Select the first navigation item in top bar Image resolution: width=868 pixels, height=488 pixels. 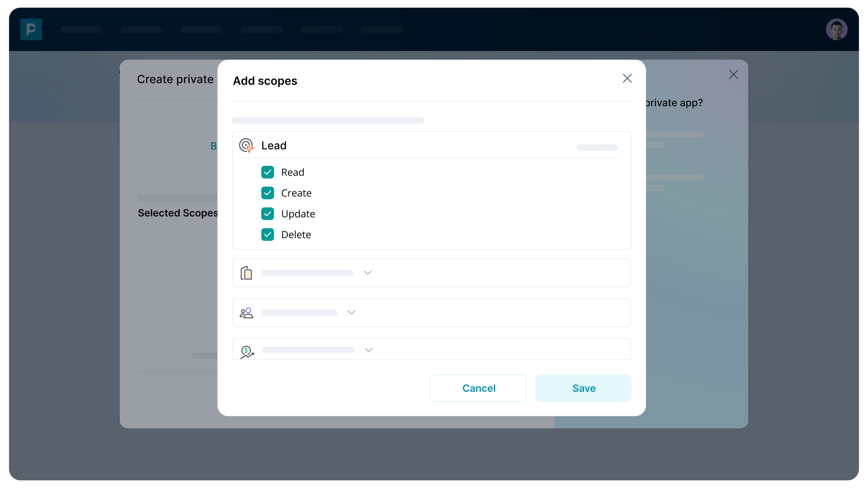click(81, 29)
